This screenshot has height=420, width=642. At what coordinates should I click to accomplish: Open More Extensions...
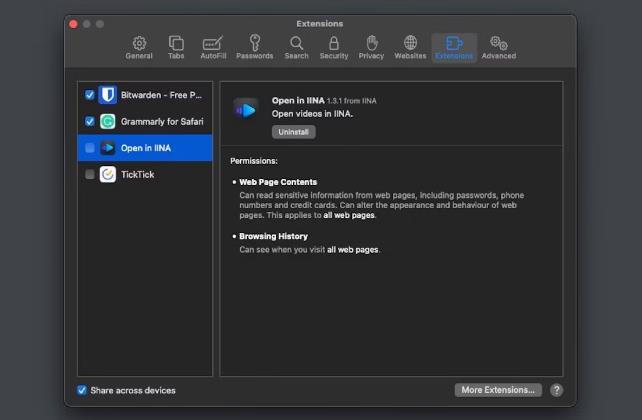point(498,390)
